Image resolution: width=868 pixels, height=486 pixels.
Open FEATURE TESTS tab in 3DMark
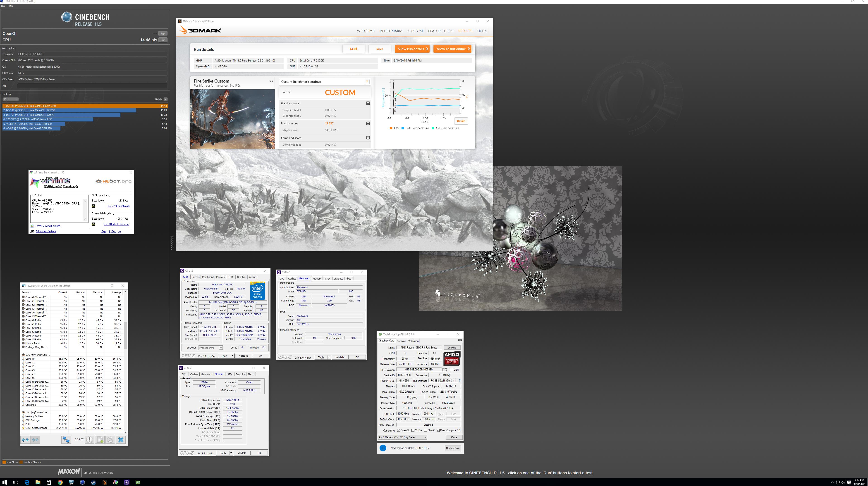coord(440,31)
